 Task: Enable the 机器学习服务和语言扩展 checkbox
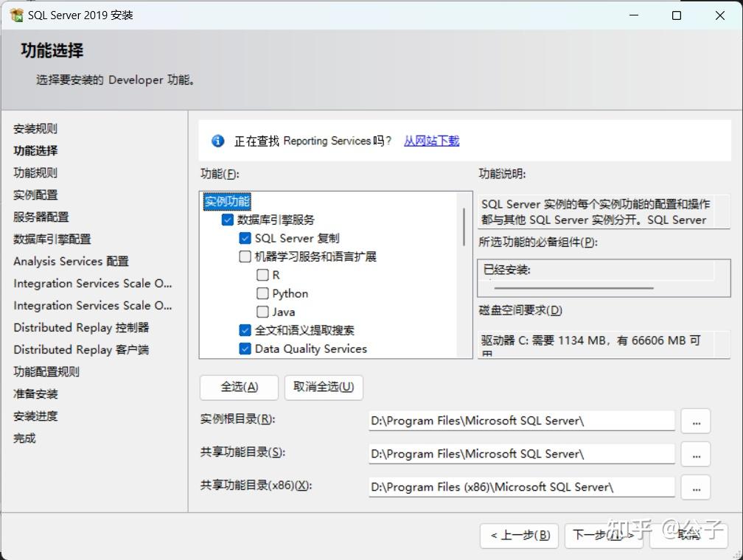244,256
